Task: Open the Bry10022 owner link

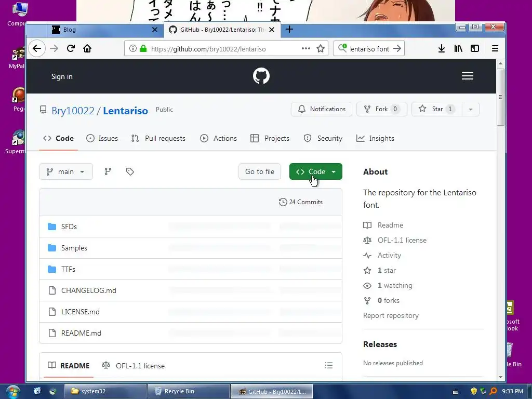Action: pyautogui.click(x=73, y=111)
